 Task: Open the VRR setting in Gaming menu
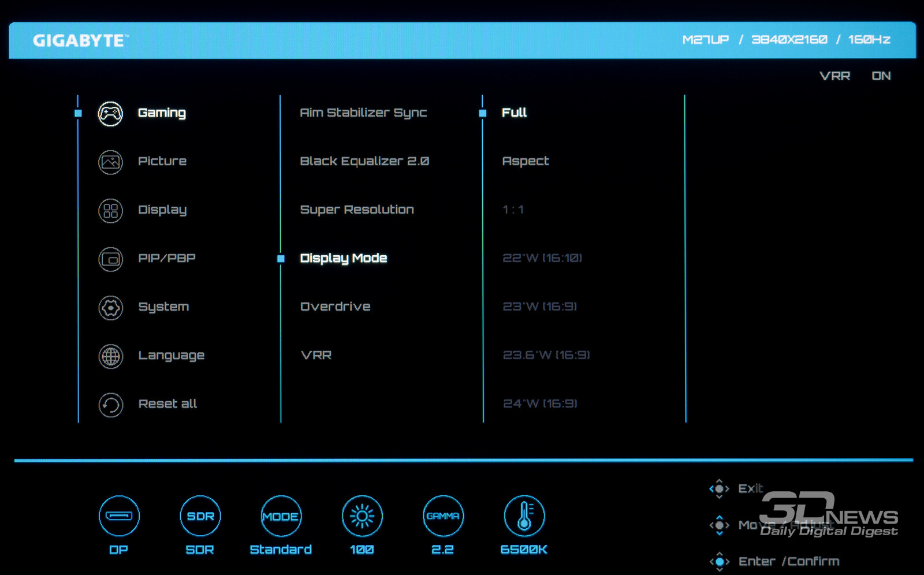pos(316,355)
